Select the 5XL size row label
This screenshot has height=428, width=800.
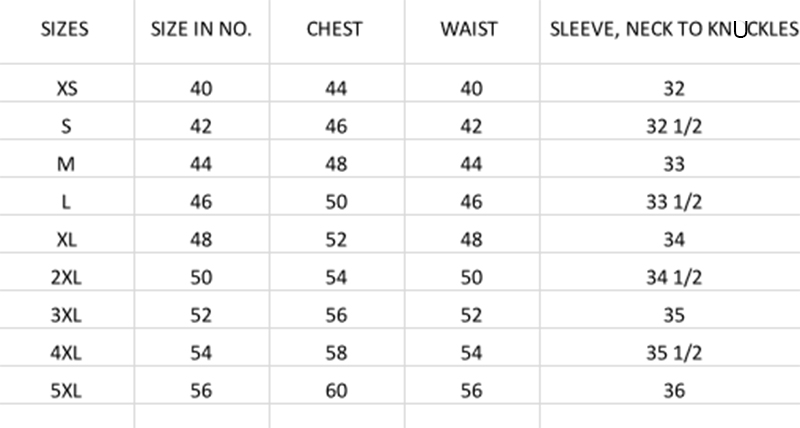67,391
